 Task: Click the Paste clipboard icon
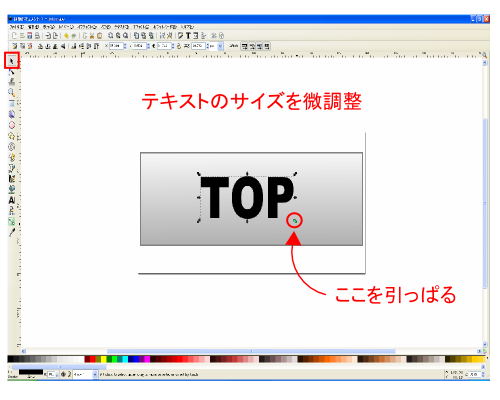tap(99, 36)
